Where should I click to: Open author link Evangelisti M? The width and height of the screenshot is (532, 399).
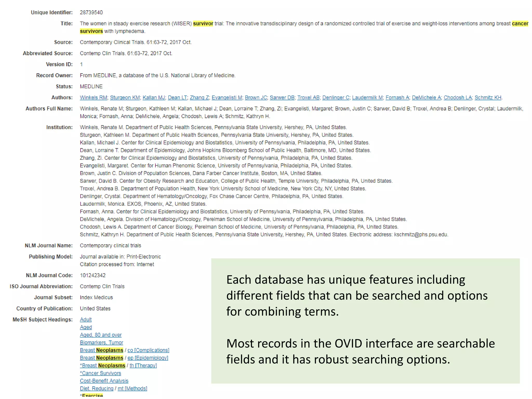pos(227,97)
